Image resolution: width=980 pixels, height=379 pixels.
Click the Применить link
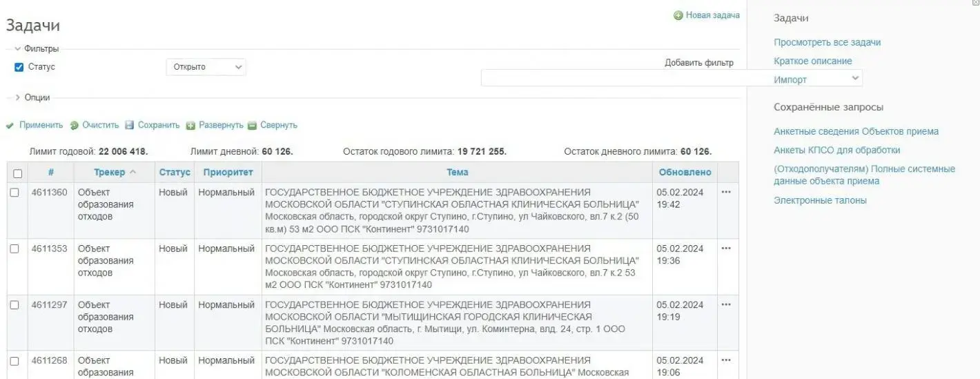[x=41, y=126]
